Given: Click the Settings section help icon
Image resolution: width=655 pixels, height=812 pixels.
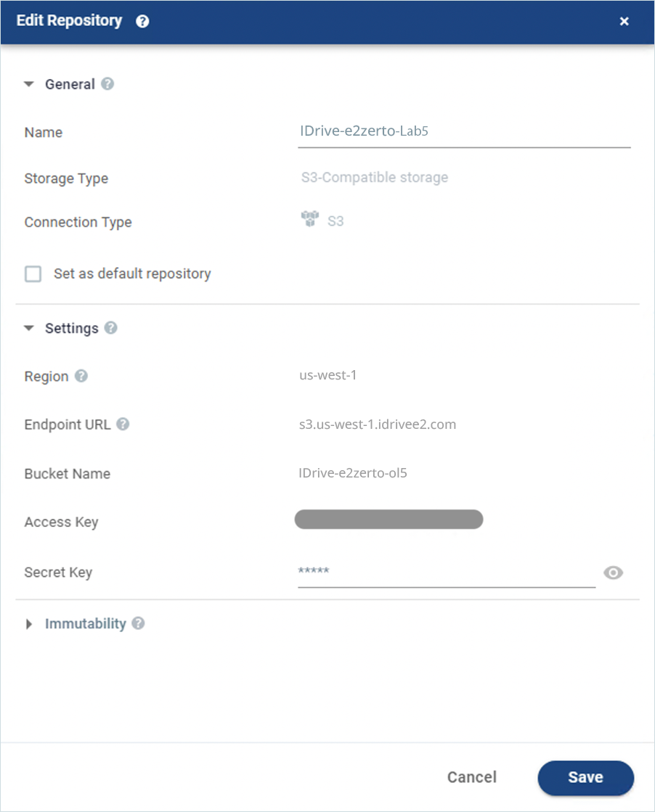Looking at the screenshot, I should [110, 327].
